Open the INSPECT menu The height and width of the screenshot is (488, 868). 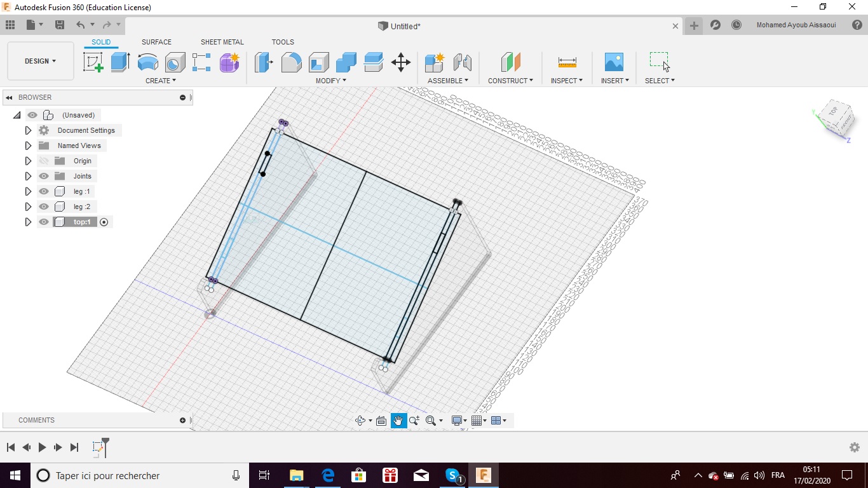[567, 81]
